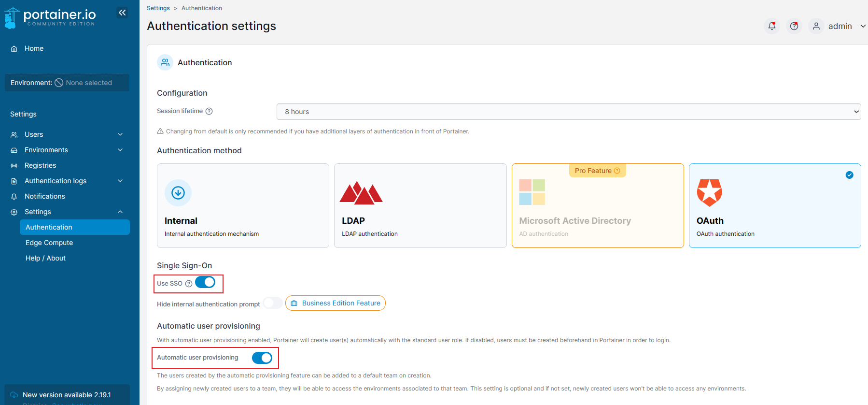Collapse the sidebar with double-chevron icon
This screenshot has height=405, width=868.
122,13
